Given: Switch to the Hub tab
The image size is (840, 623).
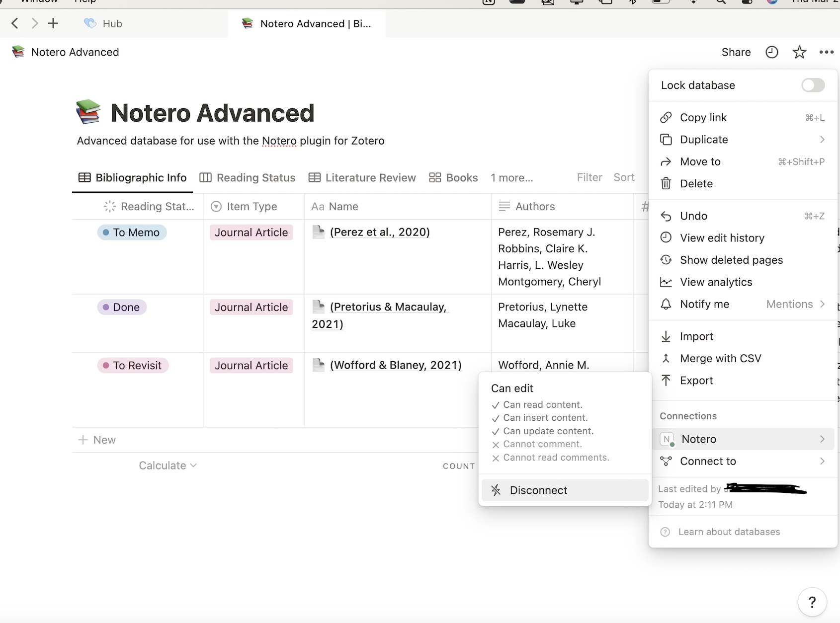Looking at the screenshot, I should tap(103, 23).
